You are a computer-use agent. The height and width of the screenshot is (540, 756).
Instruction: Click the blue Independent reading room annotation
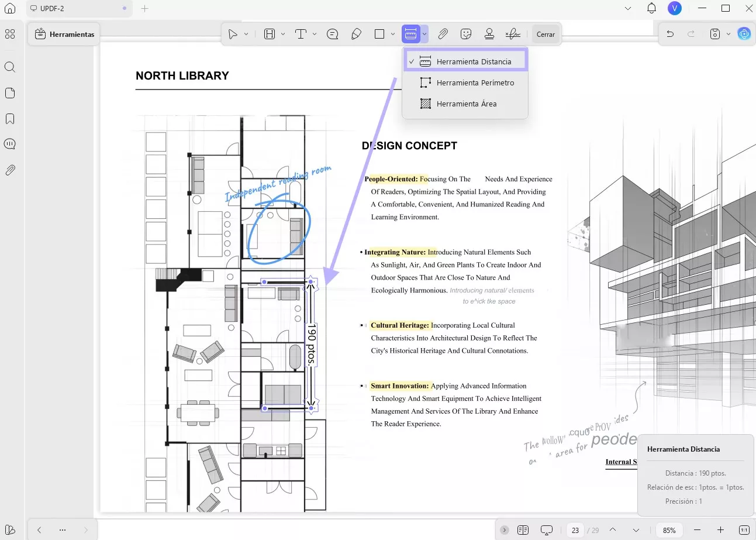point(278,184)
